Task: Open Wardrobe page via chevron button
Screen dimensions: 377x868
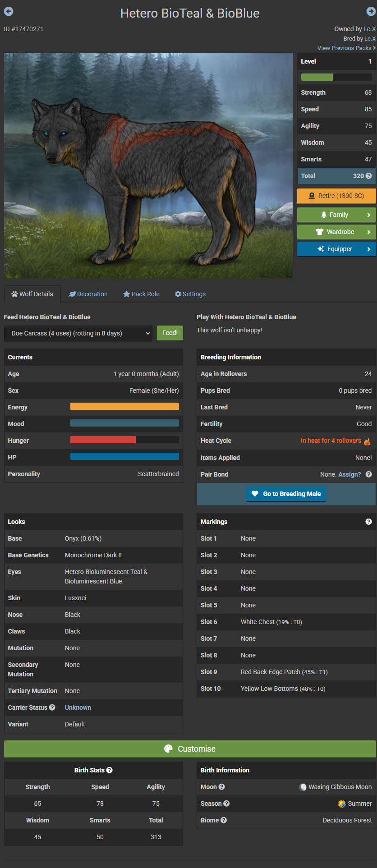Action: [x=336, y=232]
